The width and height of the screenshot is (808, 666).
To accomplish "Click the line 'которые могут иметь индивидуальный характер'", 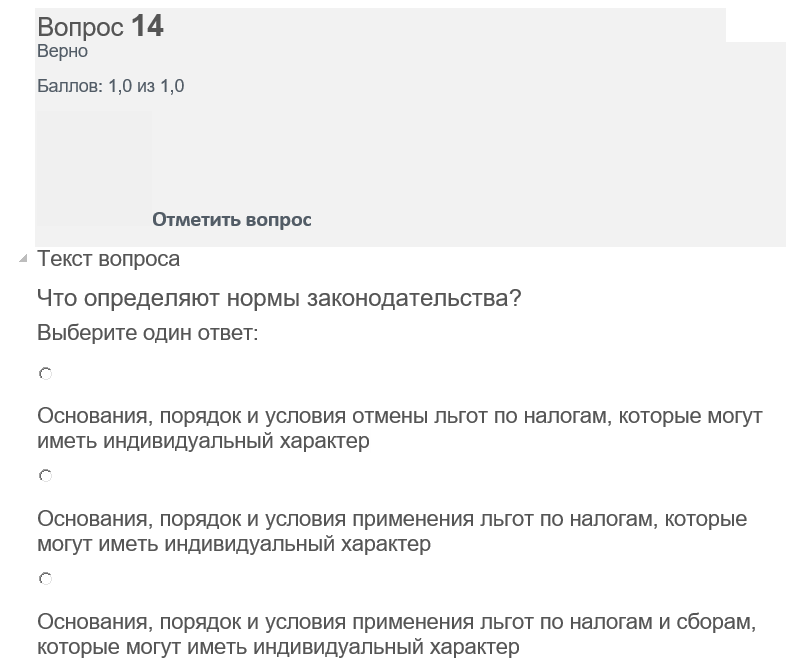I will click(278, 647).
